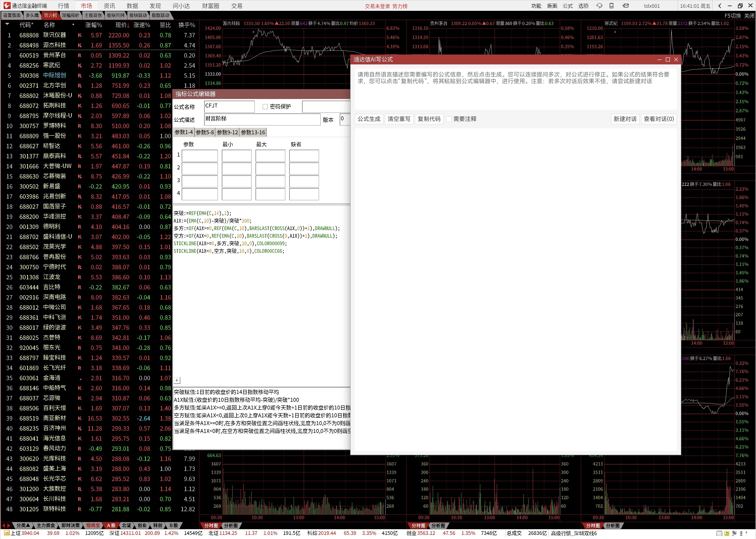Click the 关闭 link at top right
The image size is (756, 539).
[749, 16]
